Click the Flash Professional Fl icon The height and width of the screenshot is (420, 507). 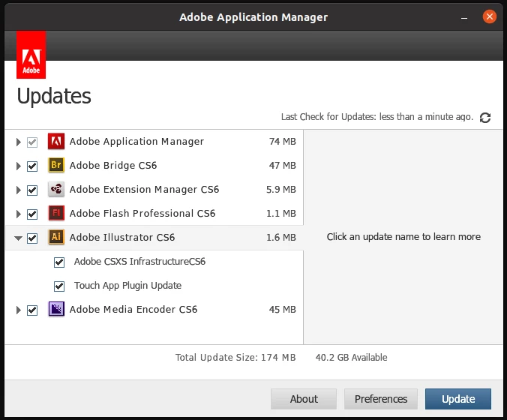coord(56,213)
